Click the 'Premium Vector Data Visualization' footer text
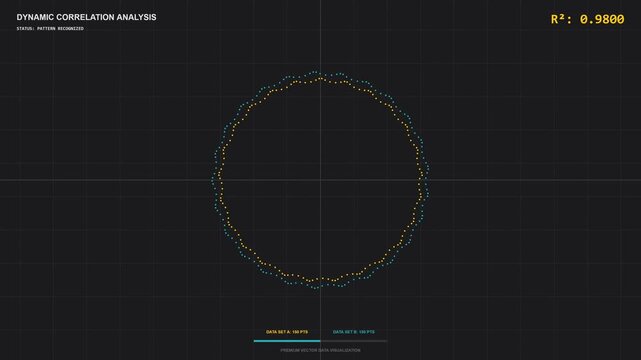 pos(320,350)
